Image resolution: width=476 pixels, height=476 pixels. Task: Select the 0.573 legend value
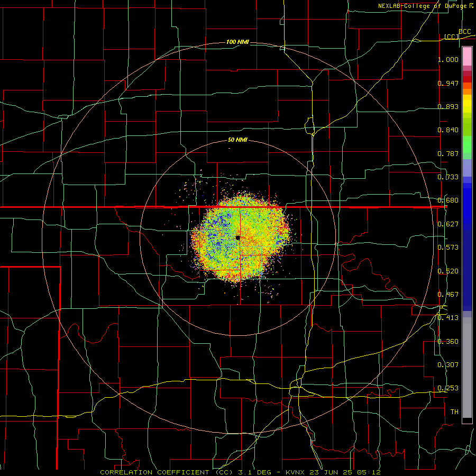tap(448, 248)
